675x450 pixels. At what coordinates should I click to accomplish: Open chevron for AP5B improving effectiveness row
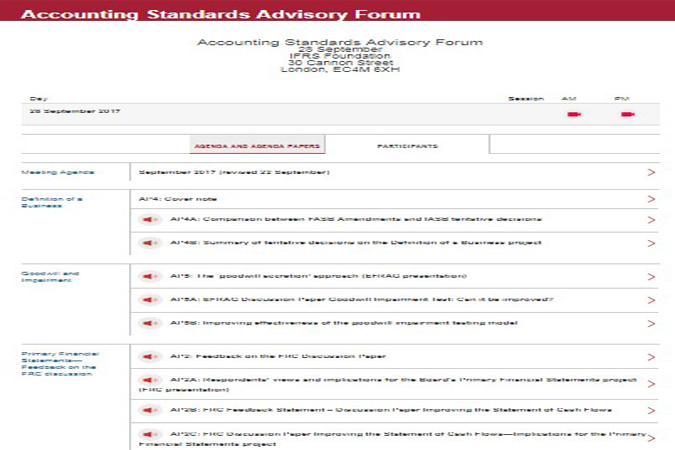click(651, 323)
